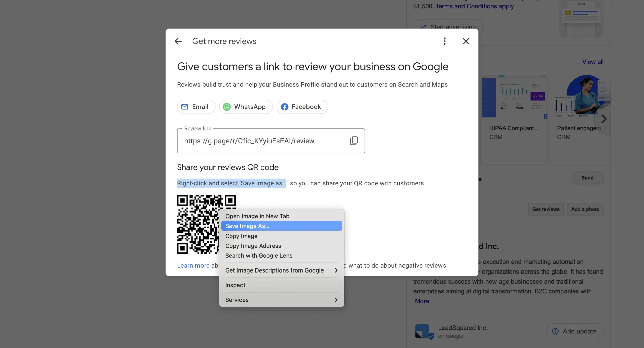Click the LeadSquared Inc. profile logo

click(424, 331)
